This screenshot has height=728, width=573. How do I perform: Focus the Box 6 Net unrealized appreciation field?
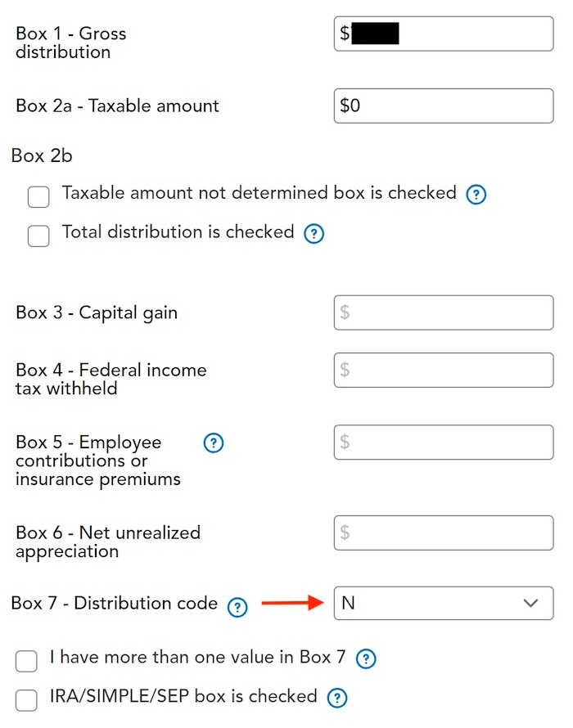(443, 533)
